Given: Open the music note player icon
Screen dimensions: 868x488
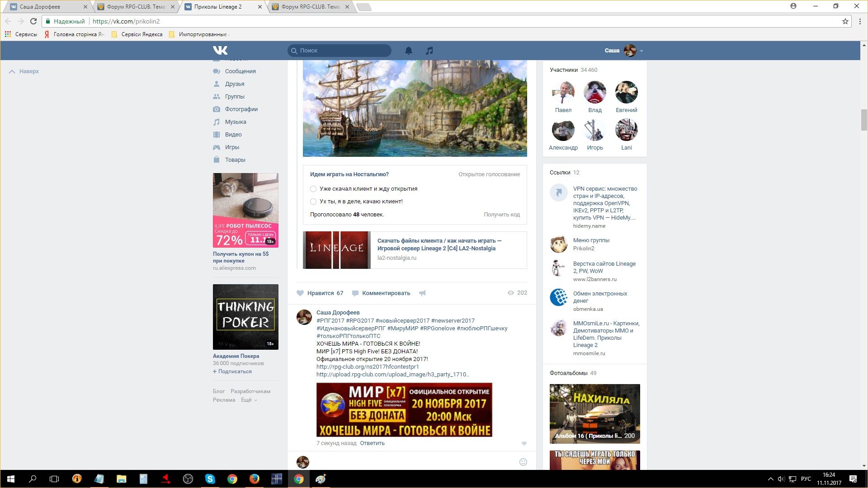Looking at the screenshot, I should coord(429,51).
